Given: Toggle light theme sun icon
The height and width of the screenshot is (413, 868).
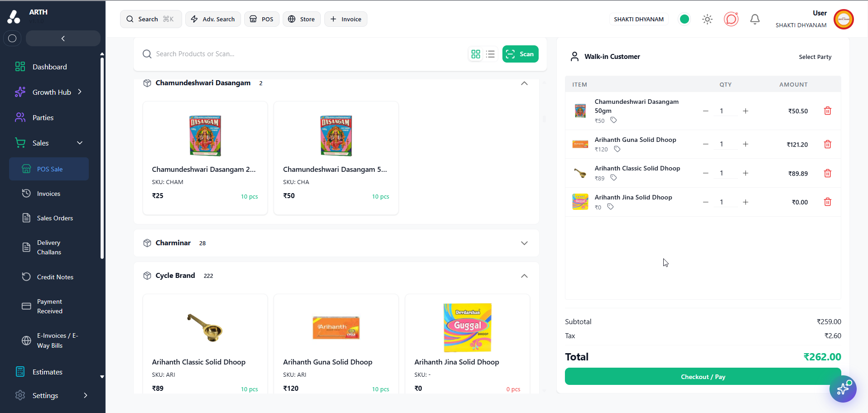Looking at the screenshot, I should tap(707, 19).
